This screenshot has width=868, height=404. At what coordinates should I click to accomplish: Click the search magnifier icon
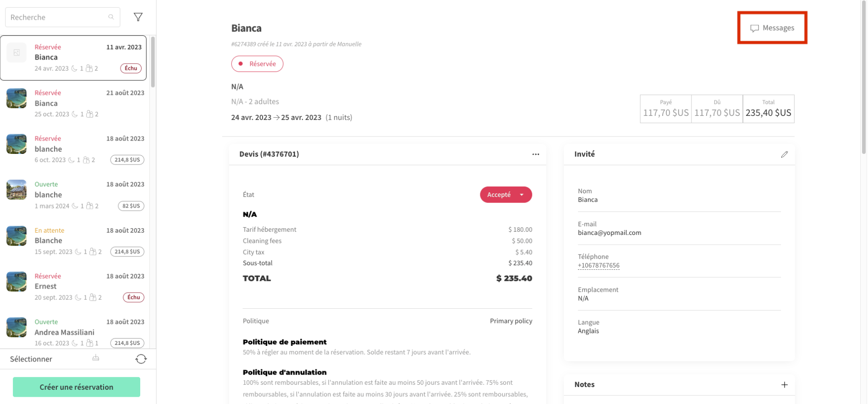[x=111, y=17]
